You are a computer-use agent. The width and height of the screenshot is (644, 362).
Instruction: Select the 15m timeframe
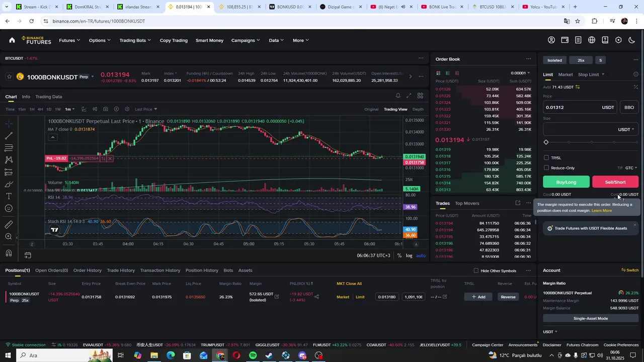click(22, 109)
